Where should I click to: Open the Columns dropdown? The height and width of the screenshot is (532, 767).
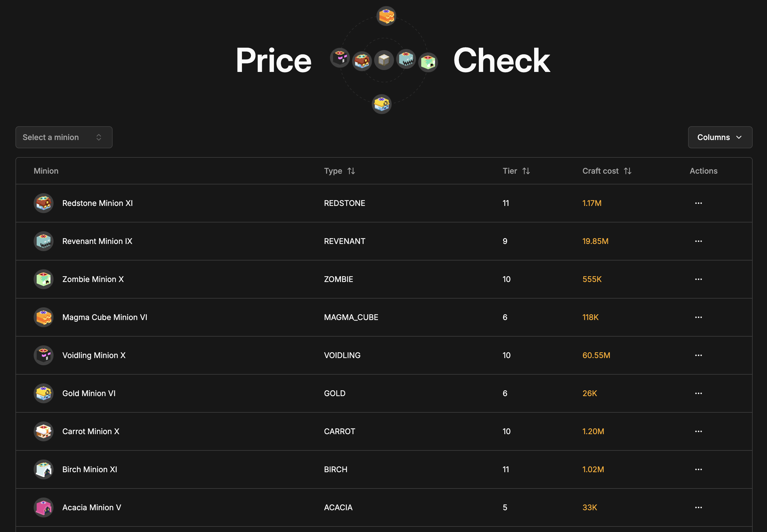pos(720,137)
